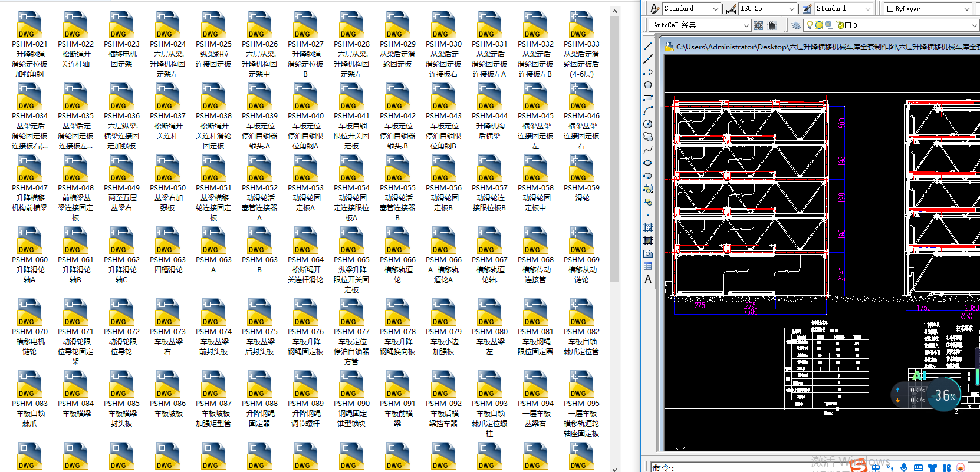Open the ISO-25 dimension style dropdown
This screenshot has height=472, width=980.
tap(768, 8)
